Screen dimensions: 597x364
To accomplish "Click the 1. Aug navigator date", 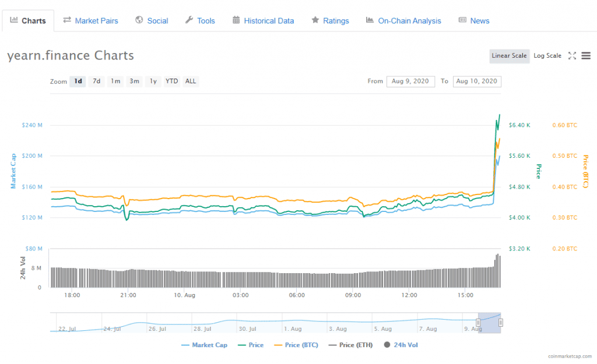I will pyautogui.click(x=293, y=328).
